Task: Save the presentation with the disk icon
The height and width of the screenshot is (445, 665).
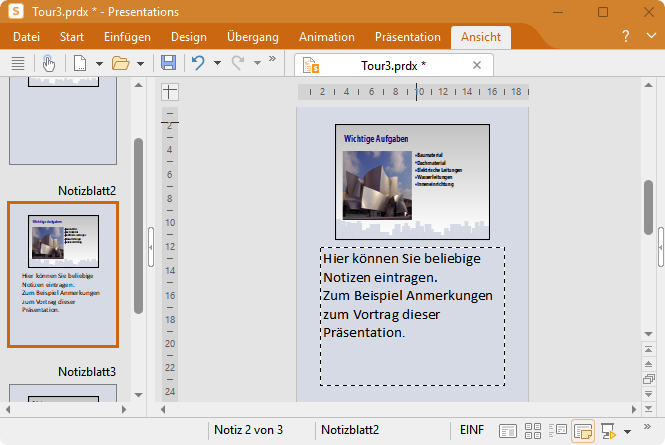Action: click(x=168, y=64)
